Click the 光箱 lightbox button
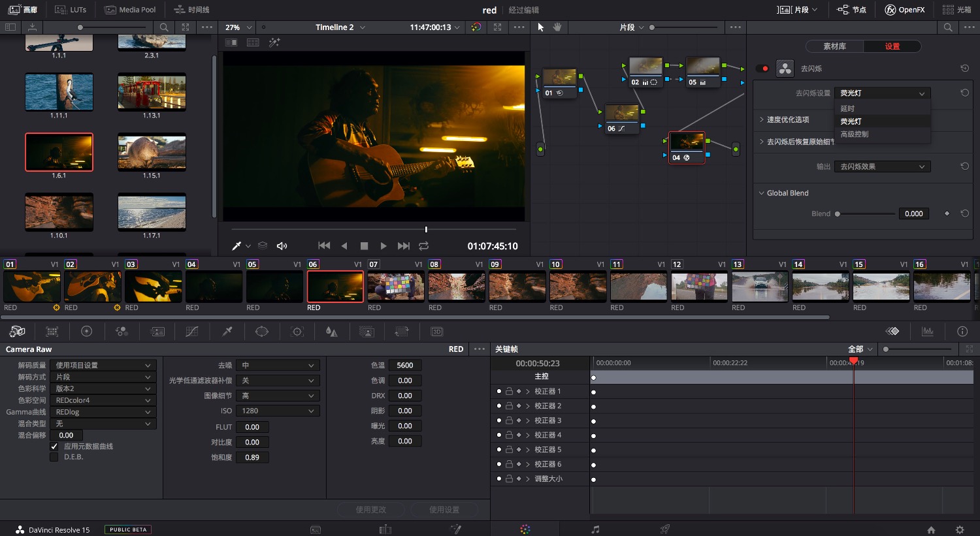This screenshot has width=980, height=536. [x=957, y=10]
